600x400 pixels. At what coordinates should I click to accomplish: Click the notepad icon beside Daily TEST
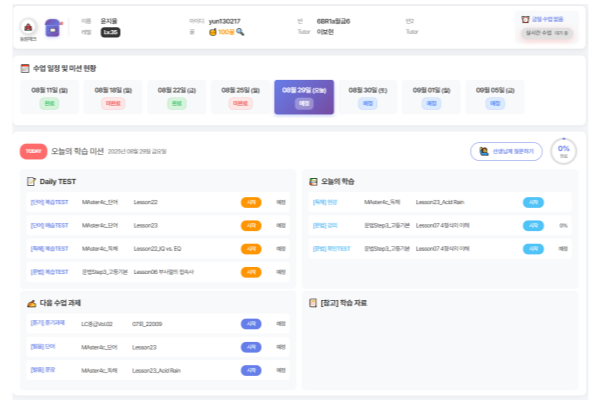click(31, 181)
